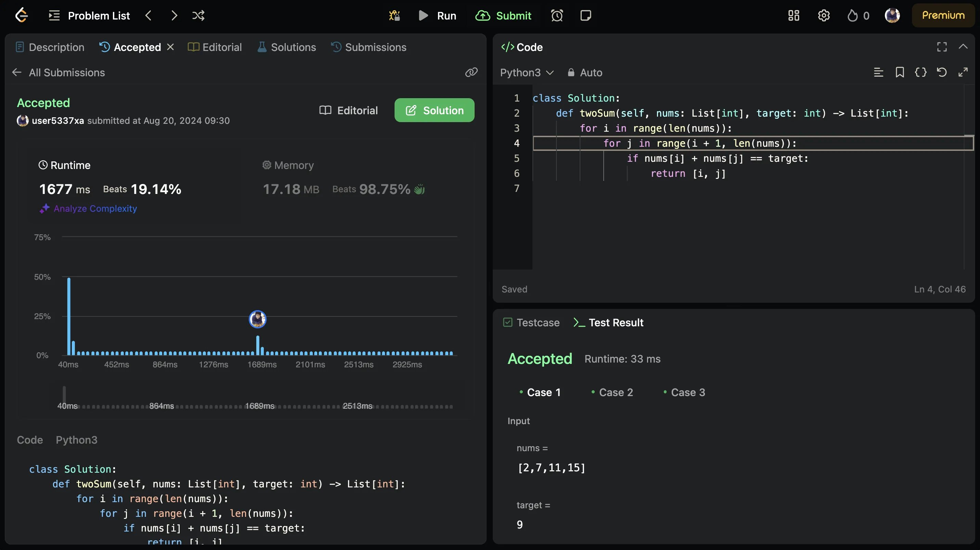Switch to the Description tab
Screen dimensions: 980x550
click(x=50, y=47)
